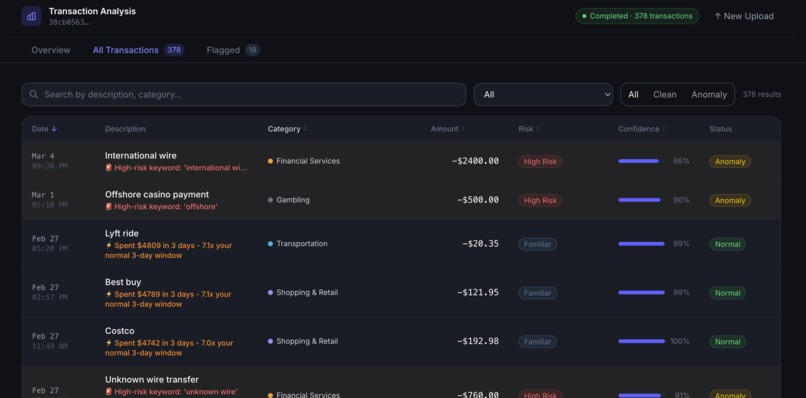Click the 86% confidence bar for International wire
Viewport: 806px width, 398px height.
point(641,161)
